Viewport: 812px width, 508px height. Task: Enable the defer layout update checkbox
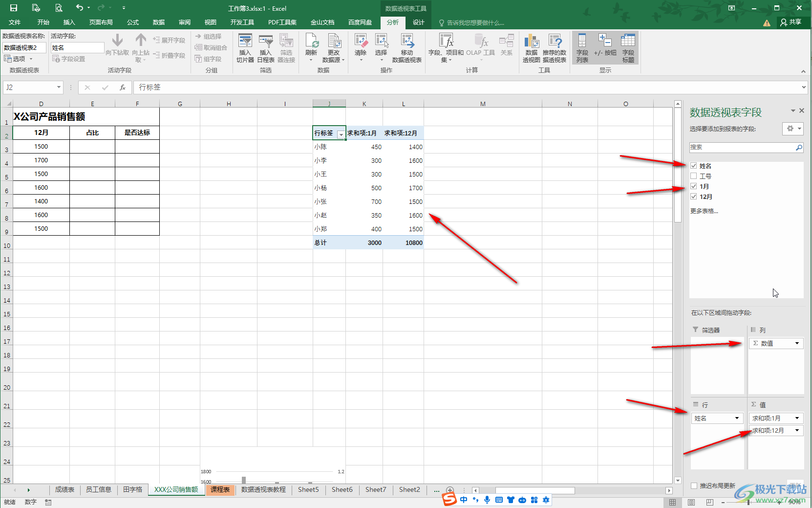(x=694, y=486)
